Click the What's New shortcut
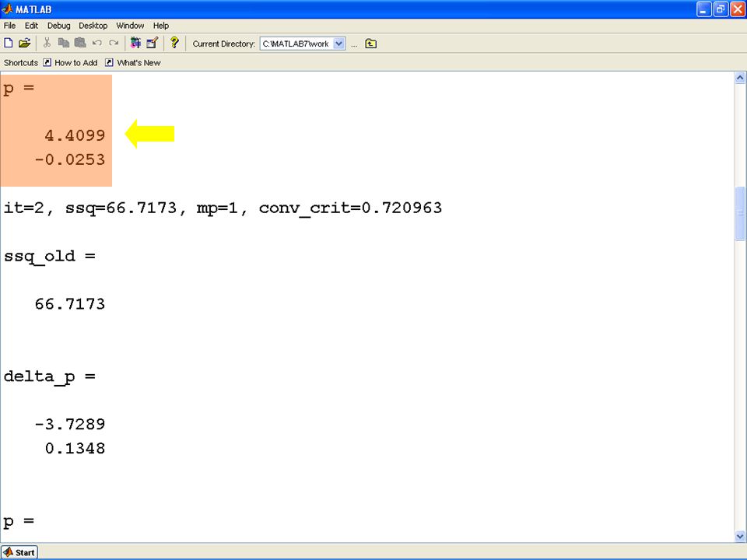The width and height of the screenshot is (747, 560). coord(133,63)
